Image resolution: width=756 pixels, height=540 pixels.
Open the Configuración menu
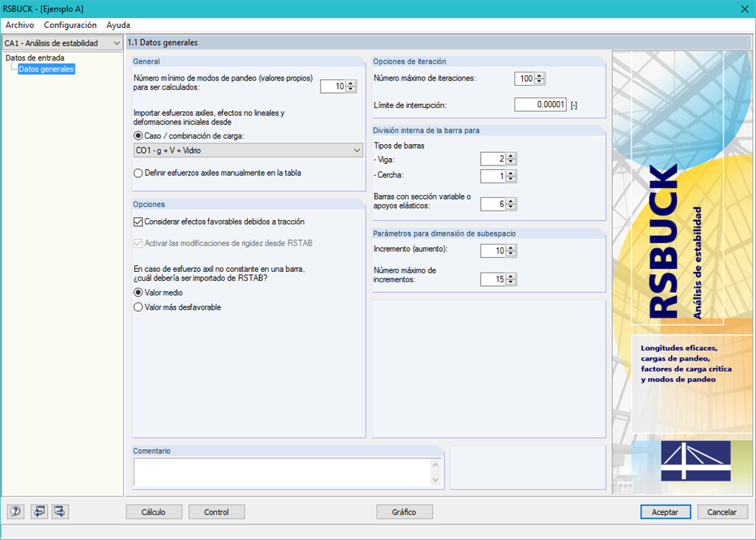tap(70, 25)
